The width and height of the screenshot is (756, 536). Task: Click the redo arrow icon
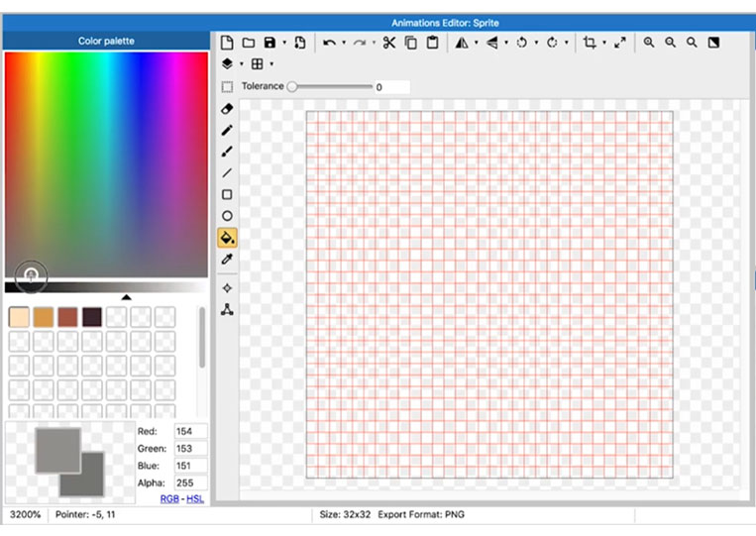(x=360, y=43)
